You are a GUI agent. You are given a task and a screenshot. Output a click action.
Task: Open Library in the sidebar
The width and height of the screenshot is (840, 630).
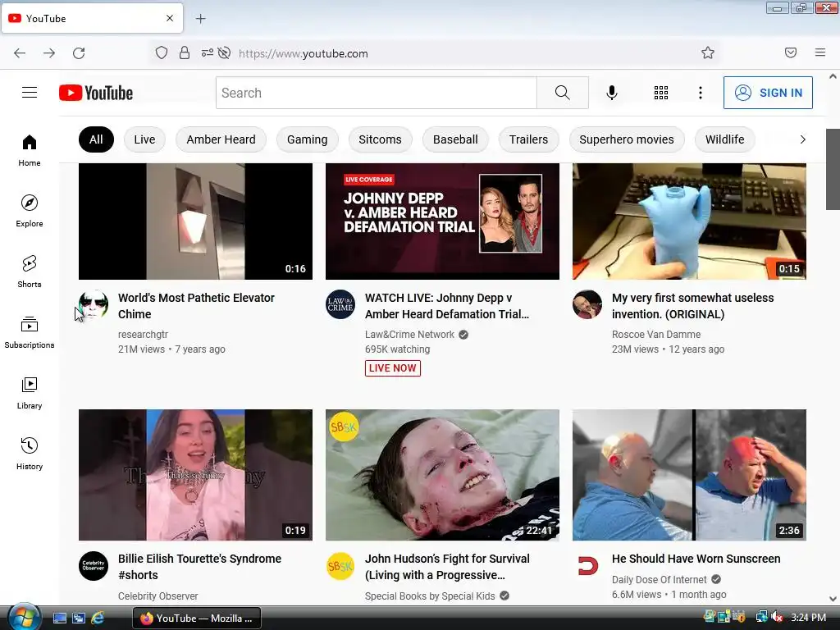point(30,393)
